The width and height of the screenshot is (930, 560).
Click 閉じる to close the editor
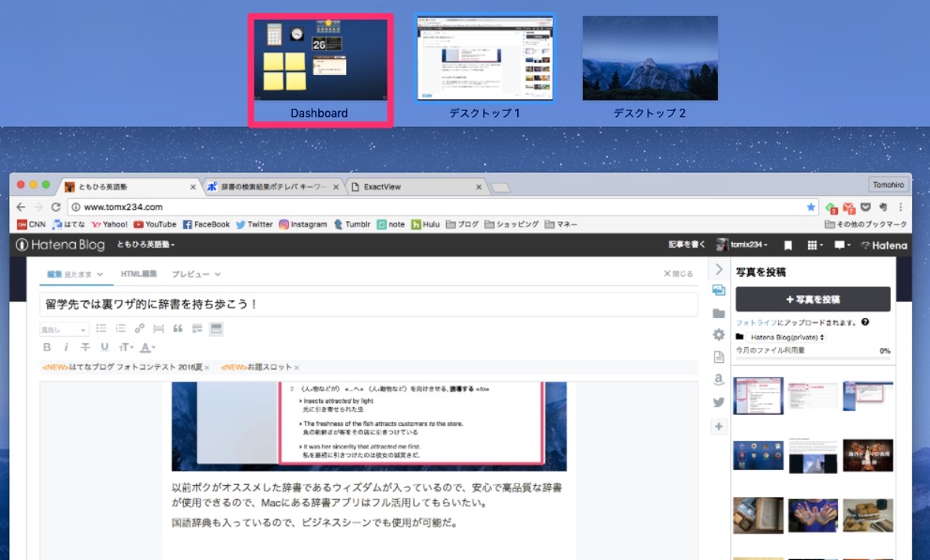[678, 273]
